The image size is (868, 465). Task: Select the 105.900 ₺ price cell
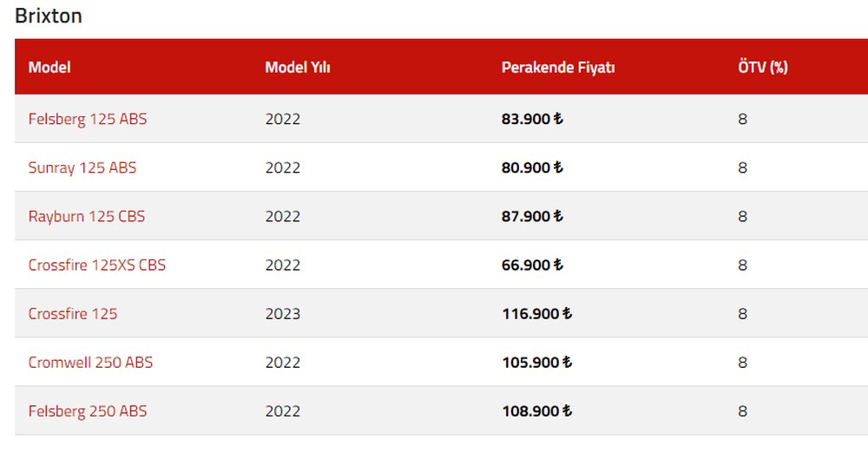[x=537, y=363]
